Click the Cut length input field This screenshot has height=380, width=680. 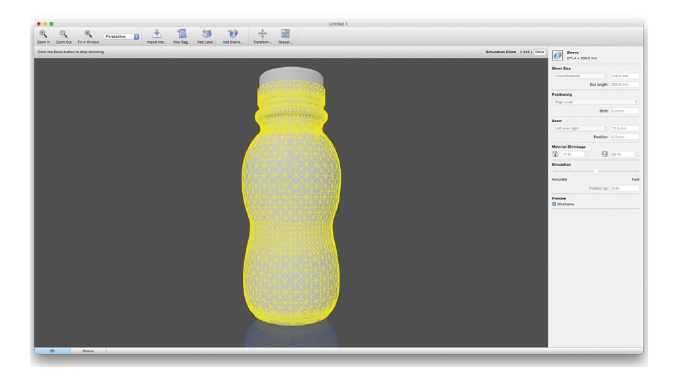click(x=624, y=85)
